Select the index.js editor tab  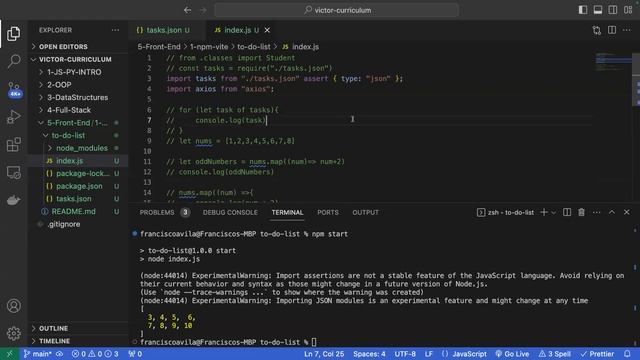(237, 30)
